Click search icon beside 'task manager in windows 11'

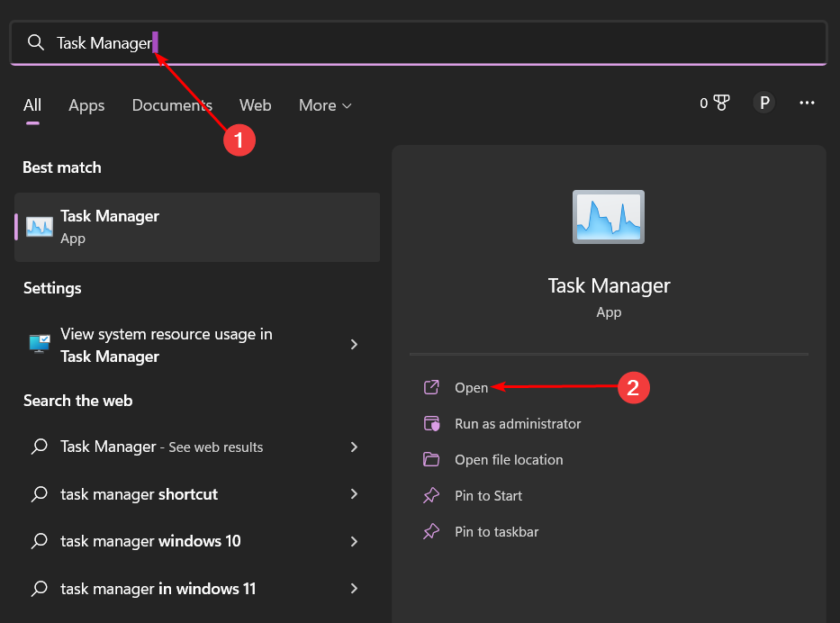tap(39, 588)
